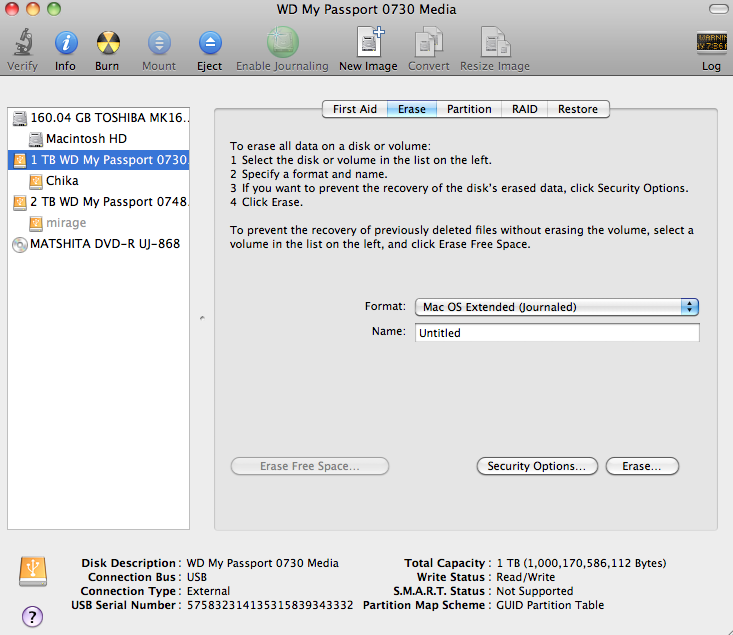
Task: Click the red close window button
Action: pos(12,9)
